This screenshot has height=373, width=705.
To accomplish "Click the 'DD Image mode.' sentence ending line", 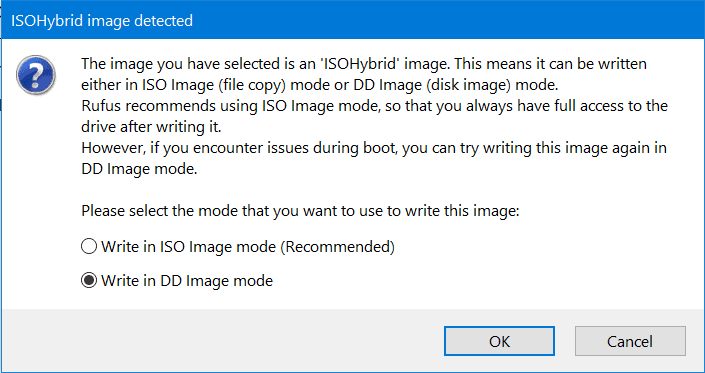I will (139, 169).
